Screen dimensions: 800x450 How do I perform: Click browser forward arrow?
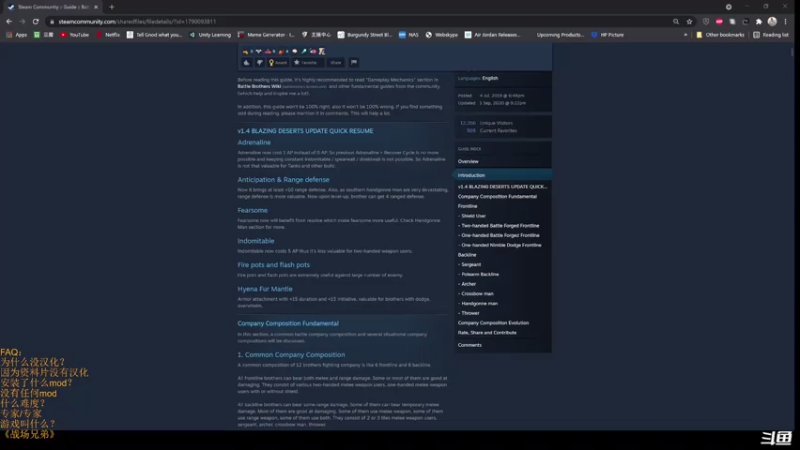click(x=22, y=21)
